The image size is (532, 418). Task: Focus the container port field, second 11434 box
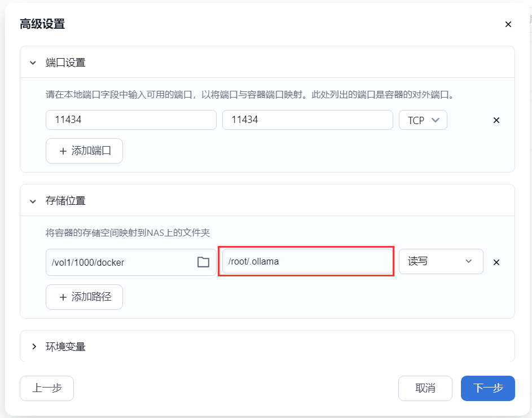pos(307,120)
